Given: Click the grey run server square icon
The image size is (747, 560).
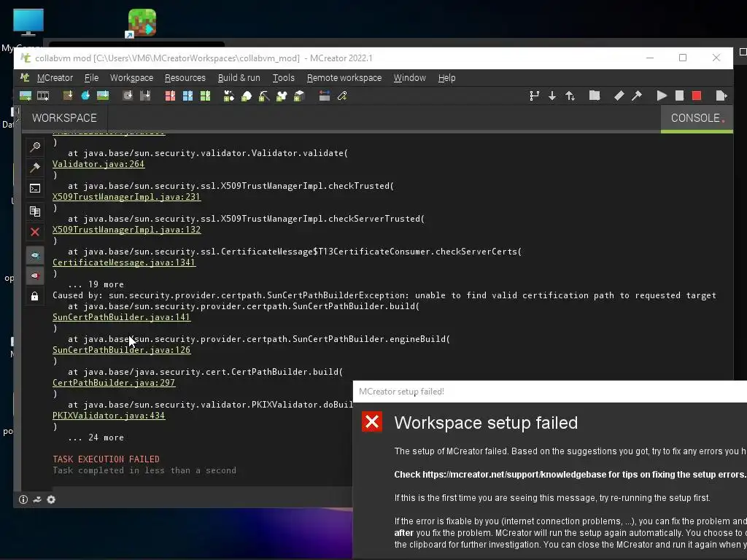Looking at the screenshot, I should pyautogui.click(x=679, y=96).
